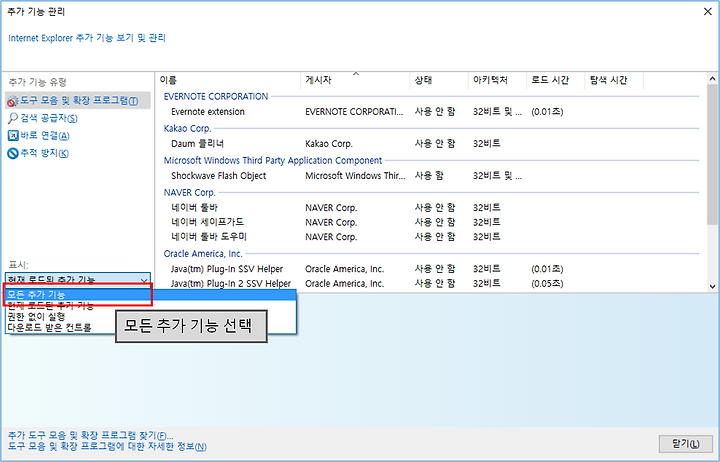This screenshot has height=462, width=720.
Task: Sort by 탐색 시간 column header
Action: coord(614,80)
